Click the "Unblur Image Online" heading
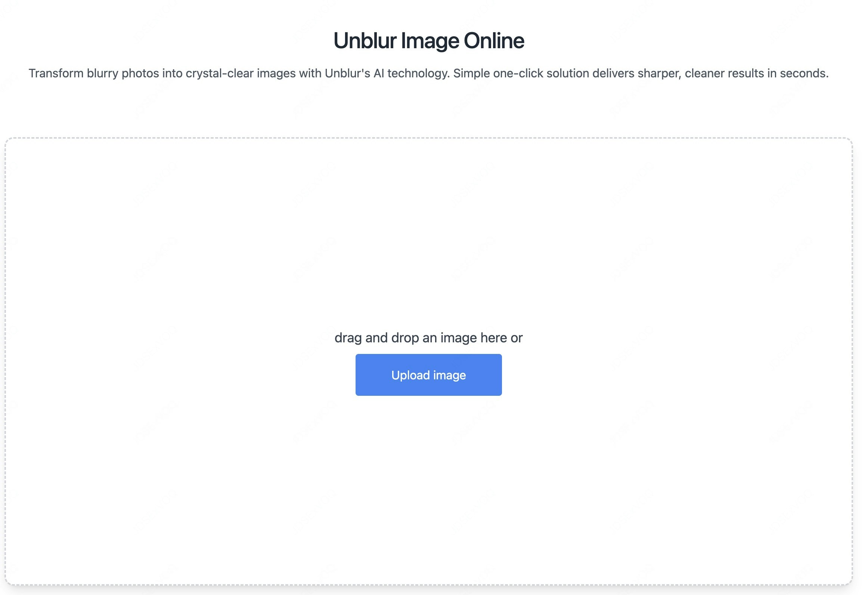Image resolution: width=868 pixels, height=595 pixels. pos(428,40)
